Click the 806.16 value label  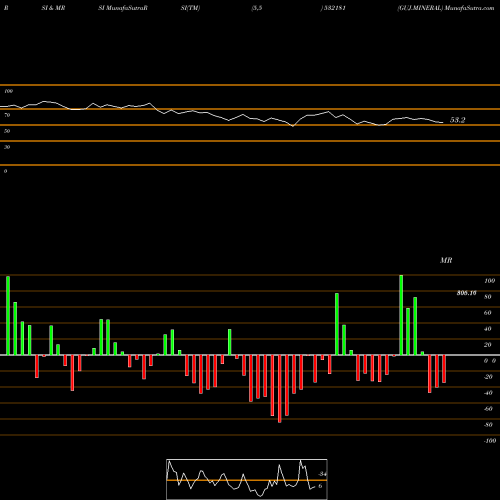[466, 293]
